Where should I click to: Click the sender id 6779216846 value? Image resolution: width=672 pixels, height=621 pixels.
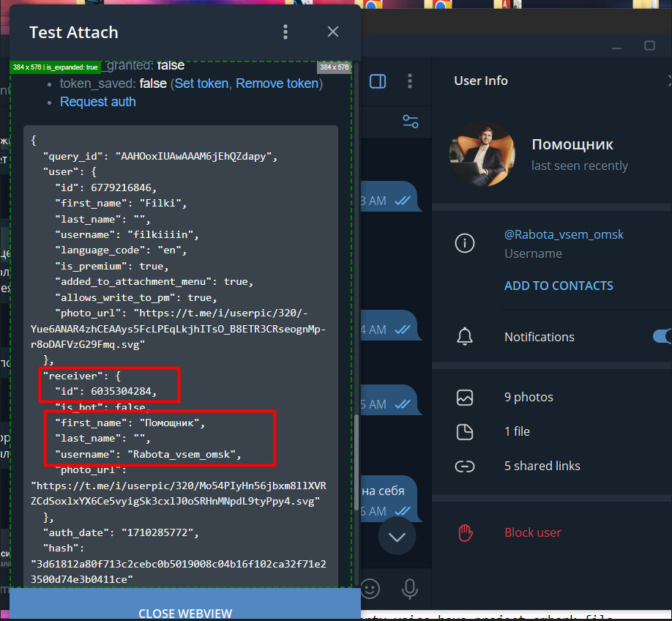(x=122, y=188)
